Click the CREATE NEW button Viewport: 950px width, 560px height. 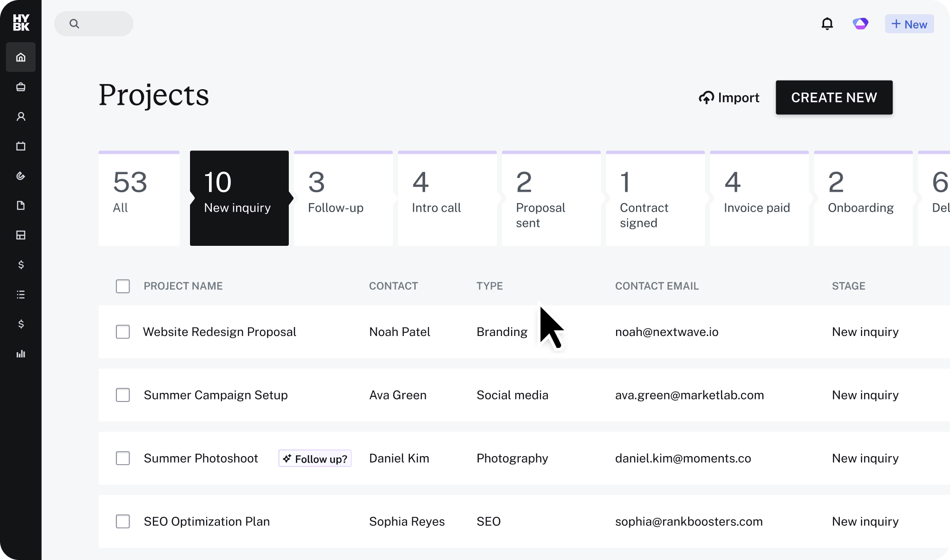tap(834, 97)
